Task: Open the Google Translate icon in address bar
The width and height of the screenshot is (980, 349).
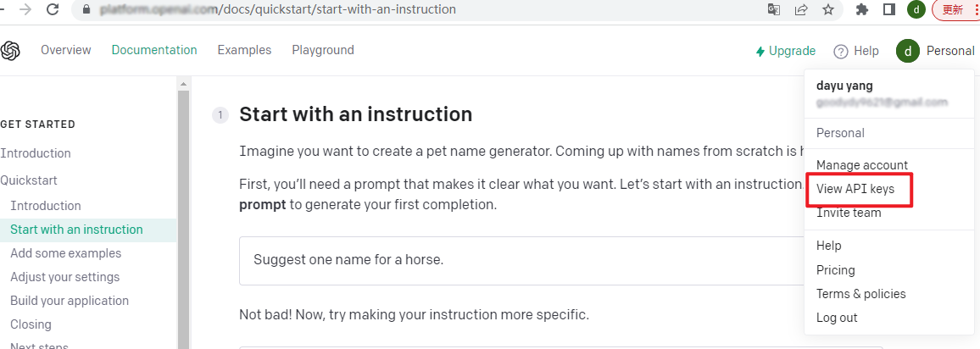Action: tap(774, 9)
